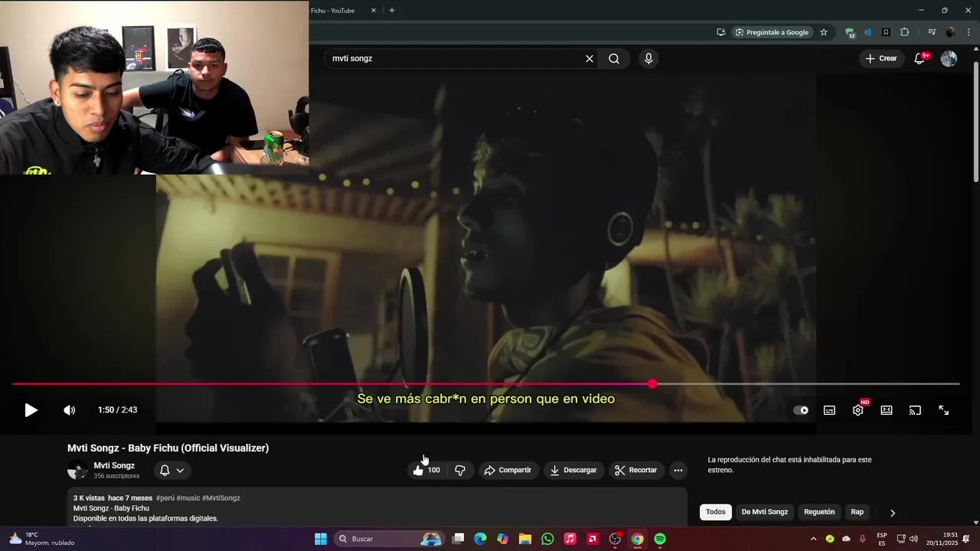Open the media control music list icon

click(x=932, y=32)
